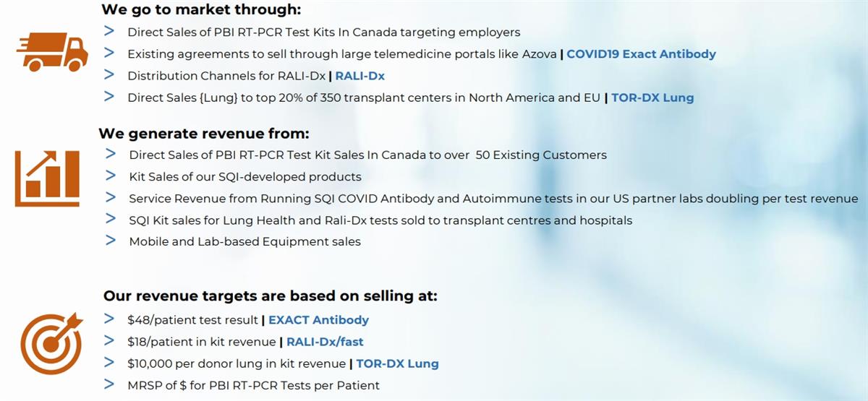Click the chevron beside Kit Sales of SQI-developed products

tap(111, 176)
